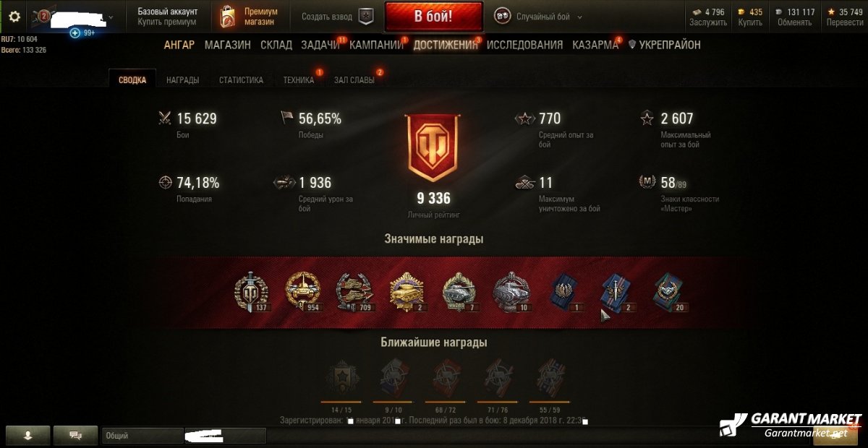The height and width of the screenshot is (448, 868).
Task: Open the chat channels icon
Action: tap(76, 435)
